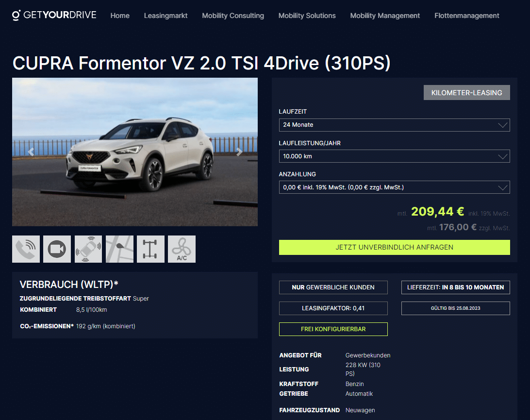The image size is (530, 420).
Task: Click the CUPRA Formentor car image
Action: (x=135, y=152)
